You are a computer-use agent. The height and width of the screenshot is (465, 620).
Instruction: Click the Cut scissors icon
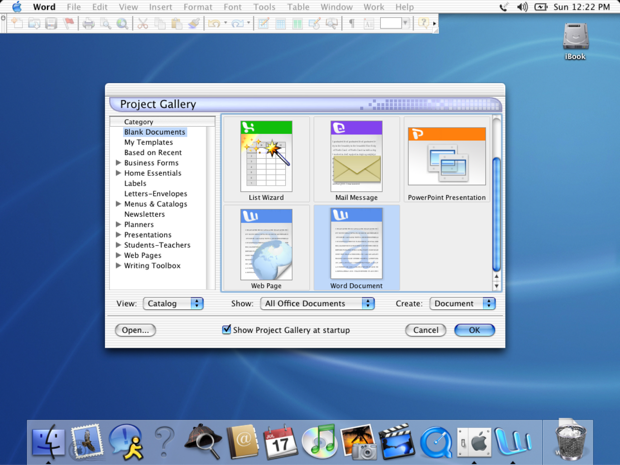(x=142, y=24)
